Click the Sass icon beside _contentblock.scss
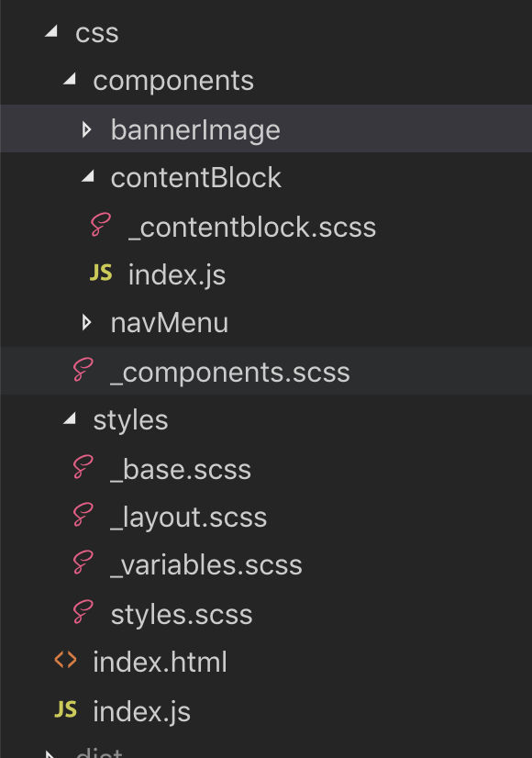532x758 pixels. pos(101,225)
